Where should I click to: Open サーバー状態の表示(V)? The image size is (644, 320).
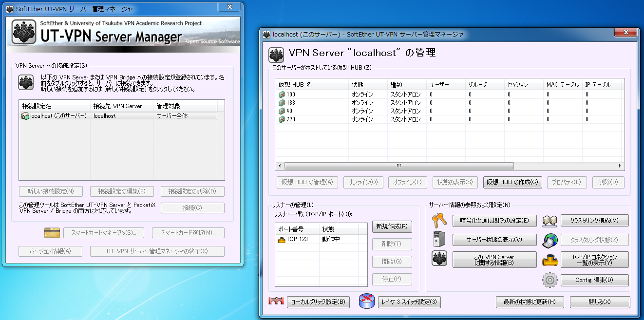tap(494, 240)
